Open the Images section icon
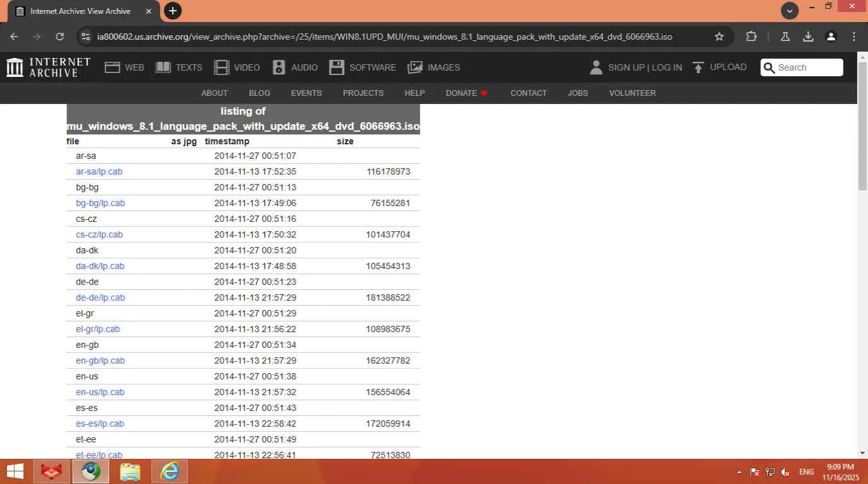The width and height of the screenshot is (868, 484). (x=415, y=67)
